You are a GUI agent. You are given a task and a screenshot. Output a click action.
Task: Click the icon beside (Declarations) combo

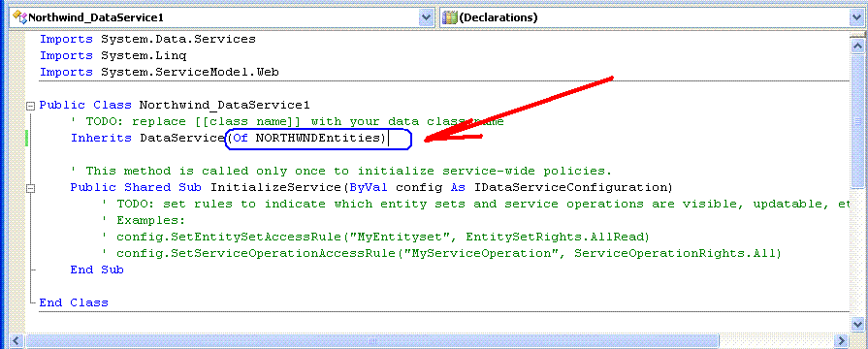pyautogui.click(x=449, y=17)
